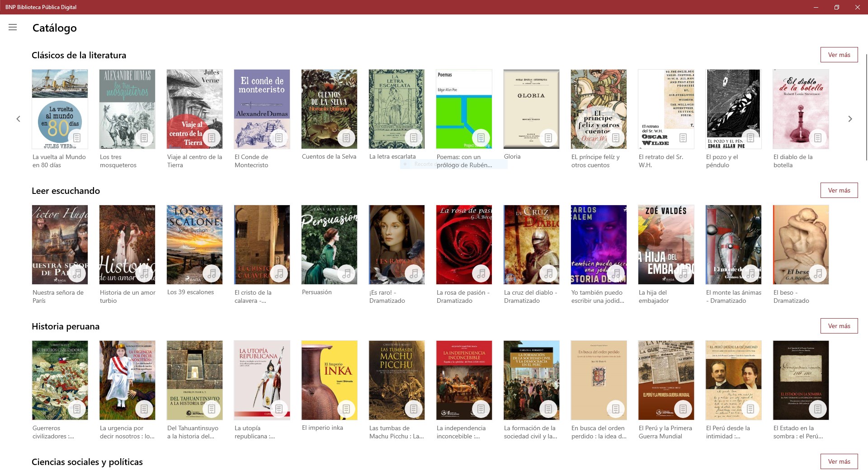868x470 pixels.
Task: Click the audiobook icon on La rosa de pasión
Action: (x=481, y=273)
